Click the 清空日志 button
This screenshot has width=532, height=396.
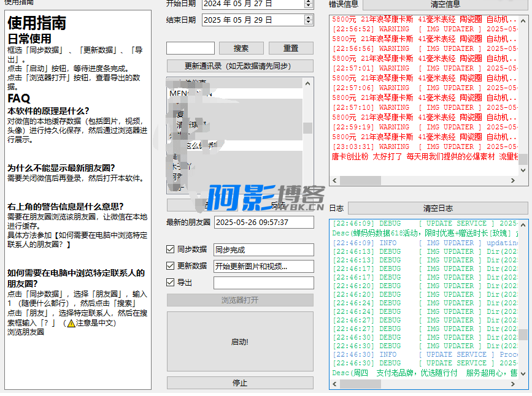438,208
